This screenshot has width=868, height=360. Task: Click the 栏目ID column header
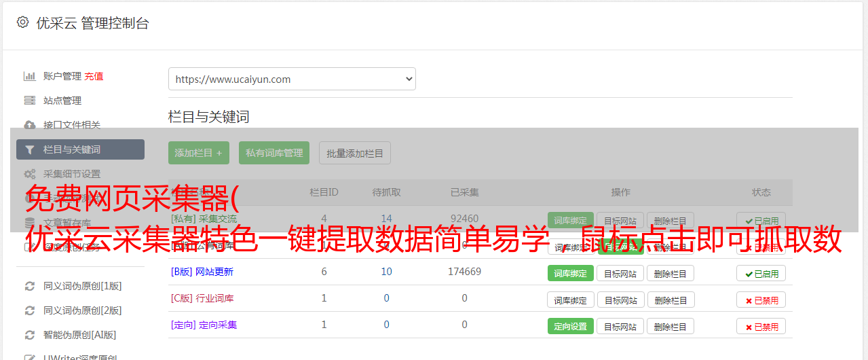[324, 192]
